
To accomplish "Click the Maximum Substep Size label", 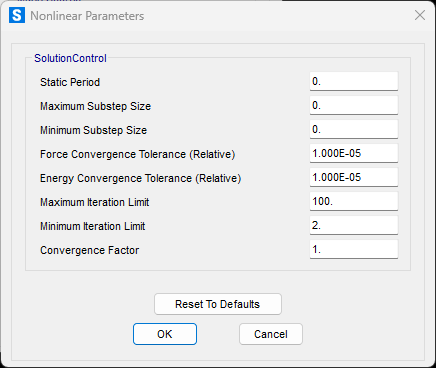I will click(x=95, y=106).
